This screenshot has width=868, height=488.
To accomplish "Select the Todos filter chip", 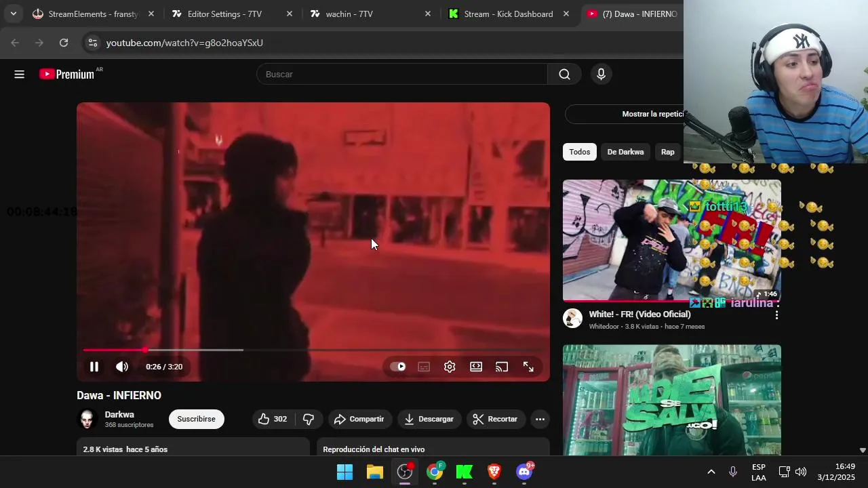I will click(x=579, y=152).
